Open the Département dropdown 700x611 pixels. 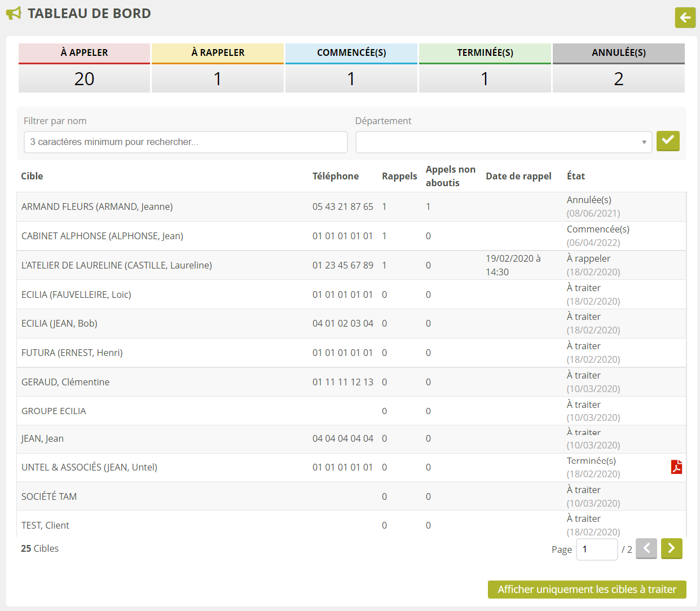(503, 142)
